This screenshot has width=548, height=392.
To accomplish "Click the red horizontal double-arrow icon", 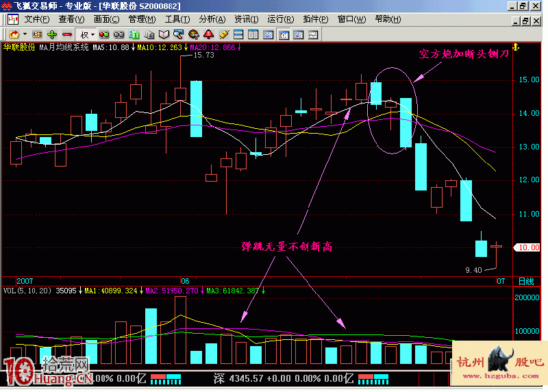I will tap(67, 35).
